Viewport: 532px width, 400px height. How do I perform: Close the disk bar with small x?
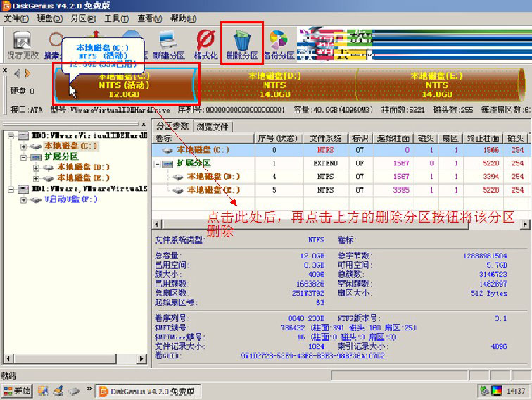point(5,70)
